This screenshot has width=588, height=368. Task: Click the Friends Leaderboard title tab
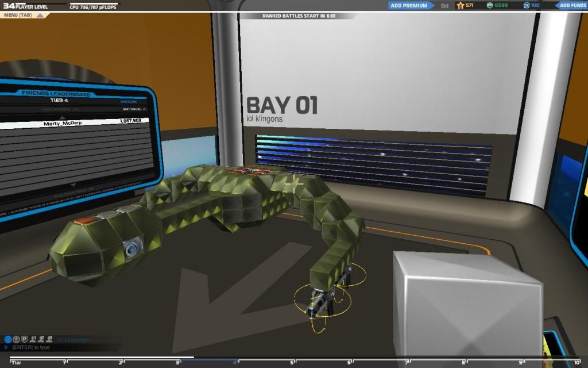[x=56, y=94]
